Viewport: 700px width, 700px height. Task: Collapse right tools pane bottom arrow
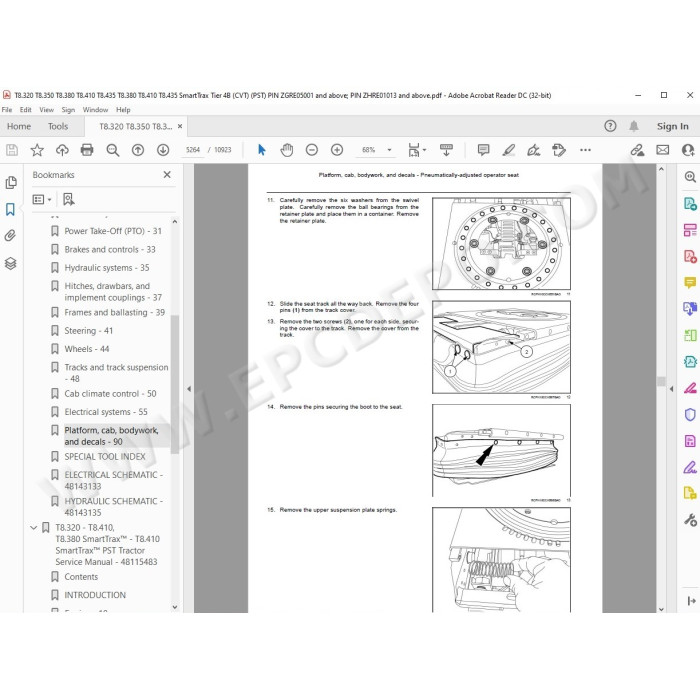pyautogui.click(x=692, y=601)
